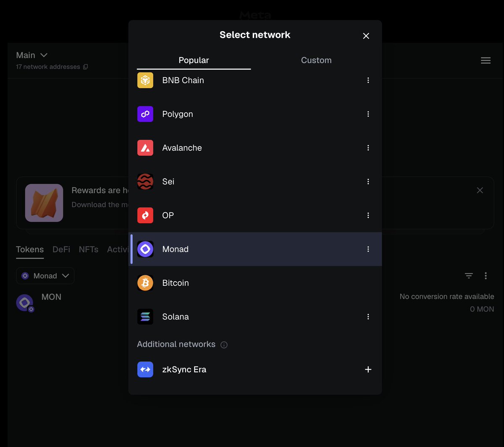504x447 pixels.
Task: Select the Solana network
Action: coord(255,317)
